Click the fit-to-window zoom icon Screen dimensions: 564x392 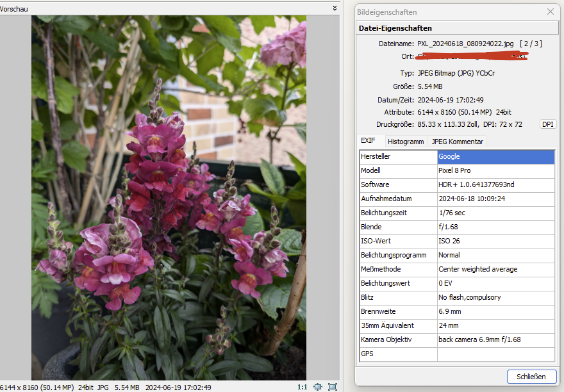point(318,387)
